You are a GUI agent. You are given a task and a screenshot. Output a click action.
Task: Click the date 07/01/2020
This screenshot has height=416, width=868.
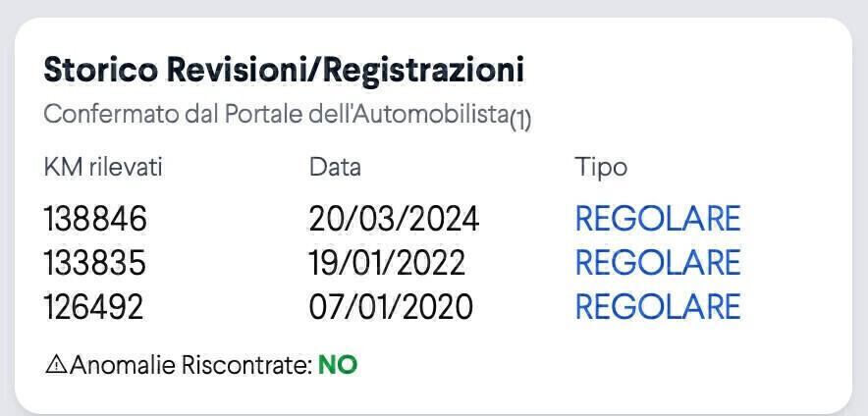click(x=391, y=307)
